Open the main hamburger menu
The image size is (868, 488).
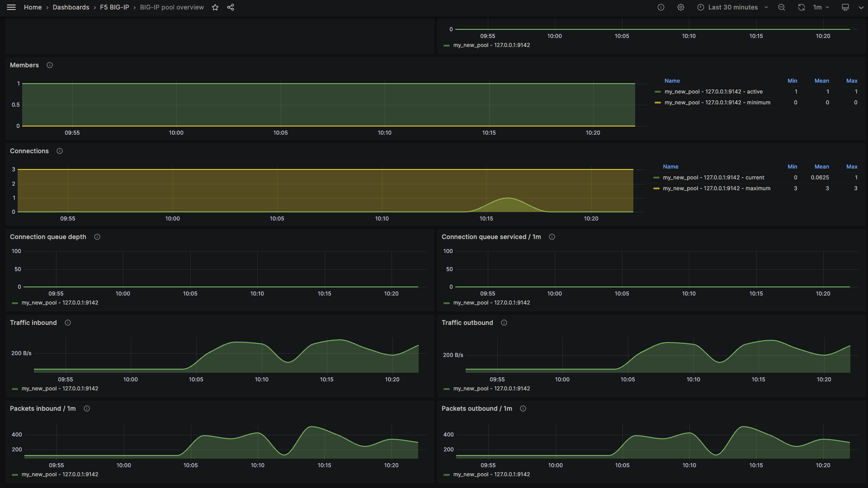click(x=11, y=7)
